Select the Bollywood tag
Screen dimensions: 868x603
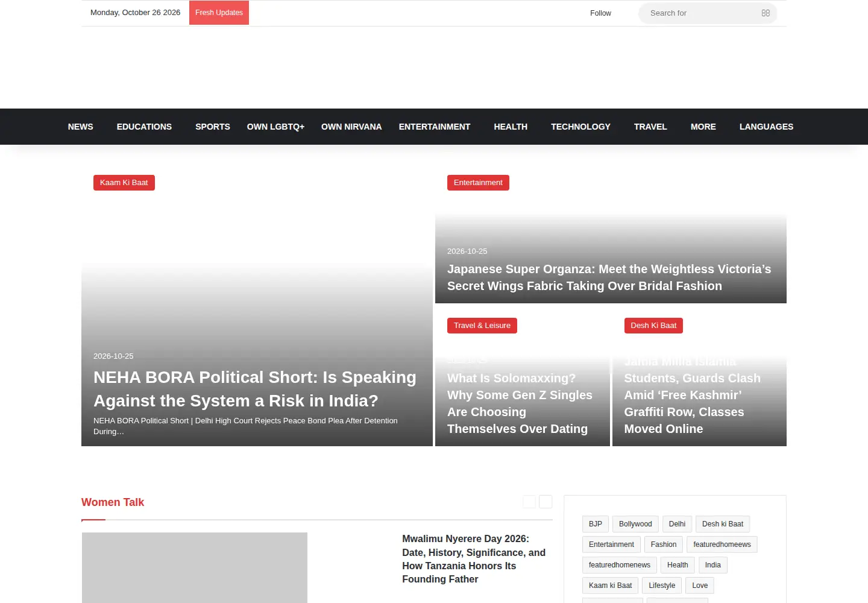click(635, 524)
